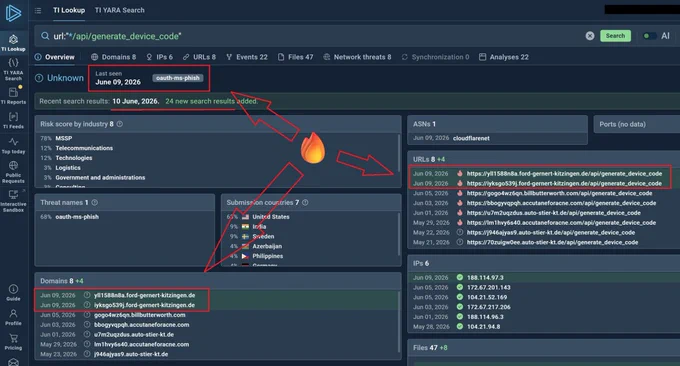Select the Files 47 tab
The height and width of the screenshot is (366, 680).
(295, 57)
